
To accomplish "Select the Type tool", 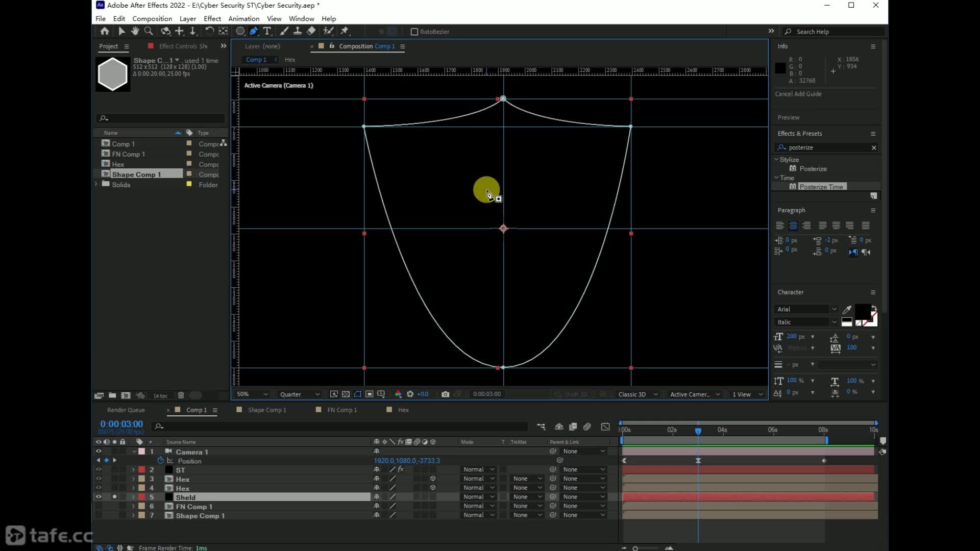I will (x=267, y=31).
